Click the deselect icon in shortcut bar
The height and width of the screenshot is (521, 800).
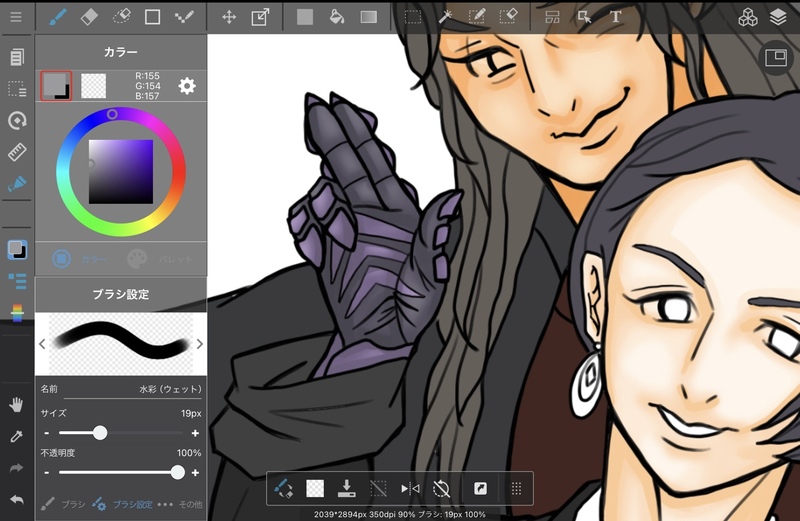378,488
